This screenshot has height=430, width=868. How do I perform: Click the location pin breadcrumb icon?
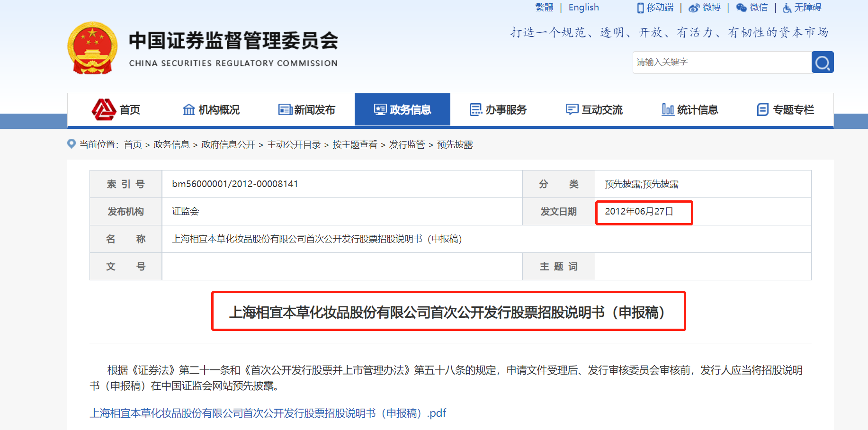click(72, 143)
